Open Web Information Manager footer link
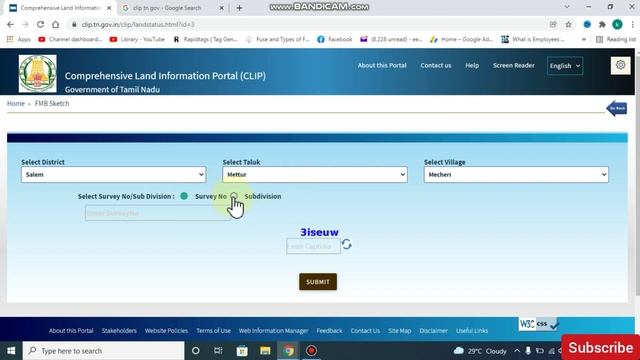 point(273,331)
